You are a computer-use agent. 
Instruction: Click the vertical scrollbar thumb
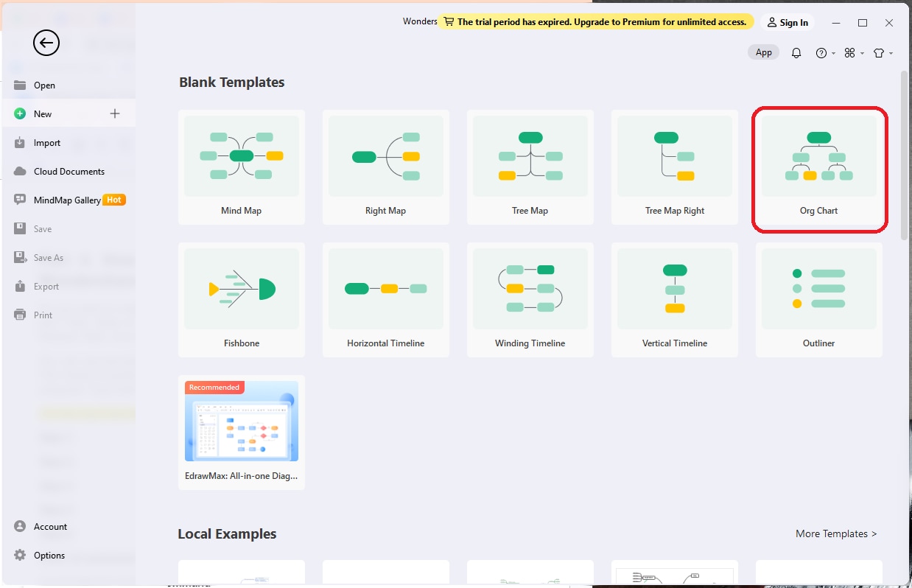pyautogui.click(x=904, y=155)
